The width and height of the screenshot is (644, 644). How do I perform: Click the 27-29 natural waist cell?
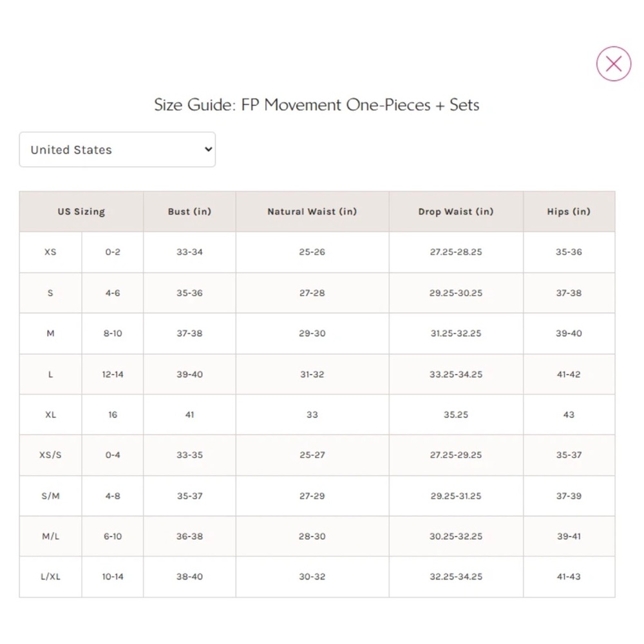coord(312,496)
